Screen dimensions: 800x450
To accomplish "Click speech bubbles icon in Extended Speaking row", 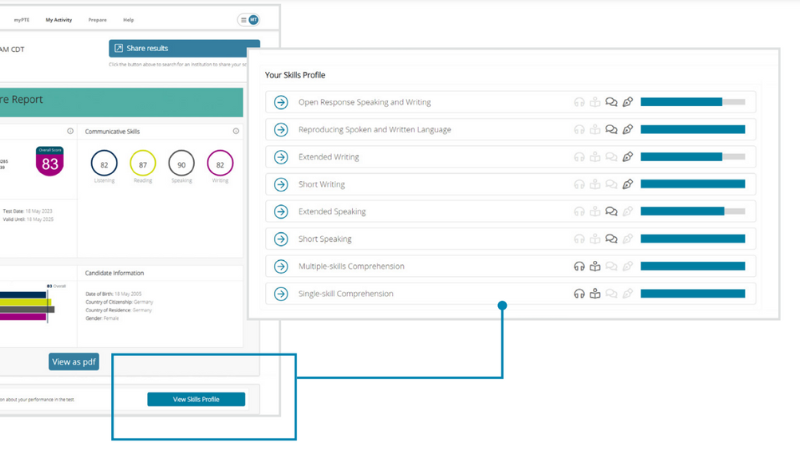I will tap(611, 212).
